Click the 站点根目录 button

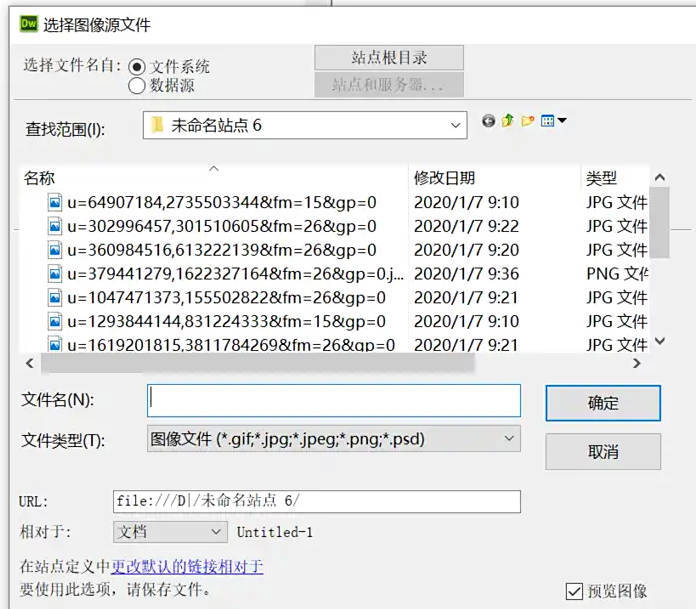[x=389, y=58]
